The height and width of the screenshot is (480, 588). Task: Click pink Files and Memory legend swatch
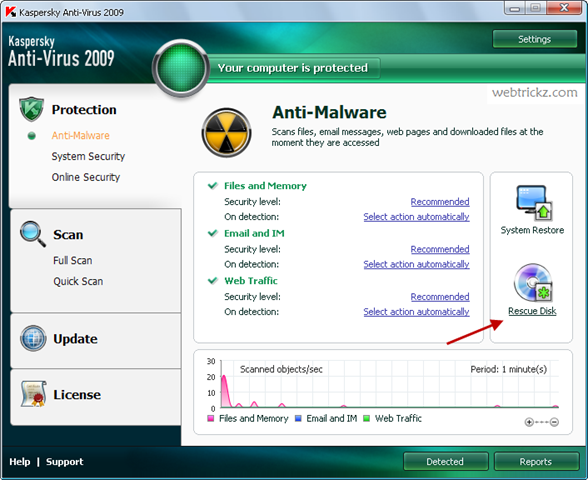pos(211,418)
